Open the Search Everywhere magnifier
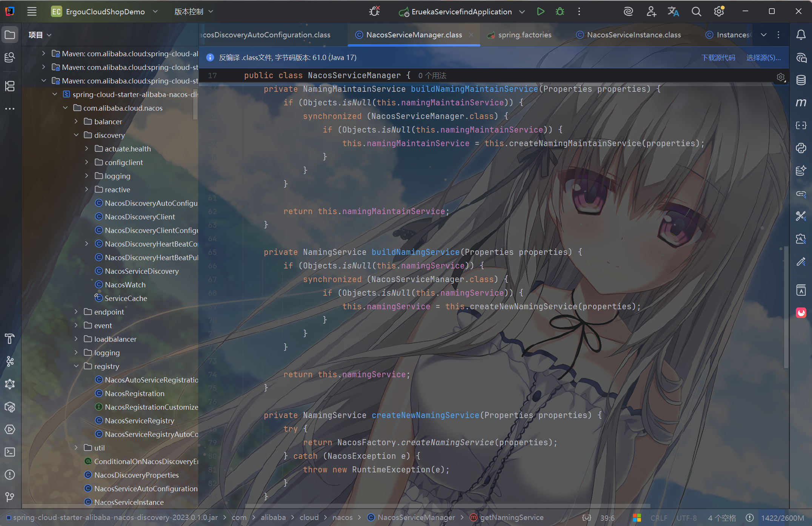Viewport: 812px width, 526px height. [x=696, y=12]
